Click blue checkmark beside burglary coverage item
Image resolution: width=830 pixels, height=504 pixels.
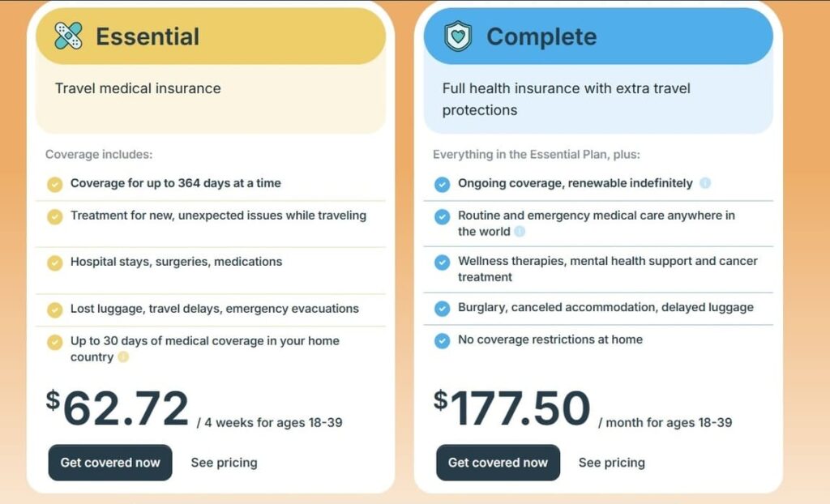(442, 308)
